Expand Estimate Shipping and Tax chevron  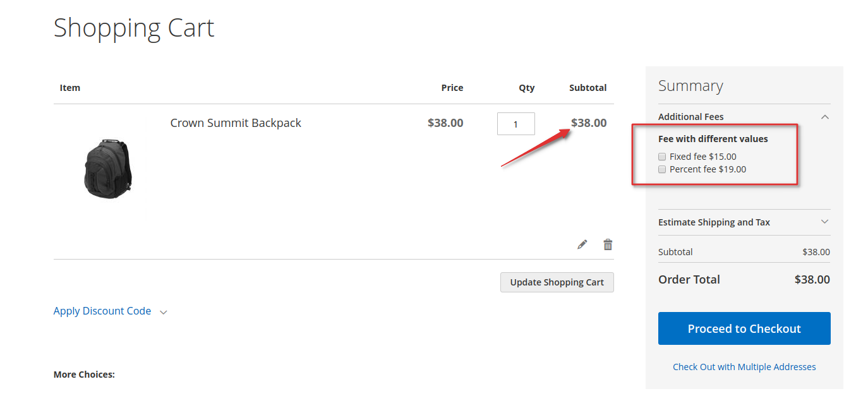tap(824, 222)
